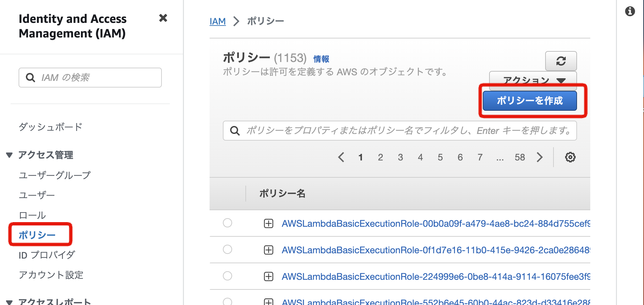This screenshot has width=644, height=305.
Task: Open the アクション dropdown menu
Action: 533,80
